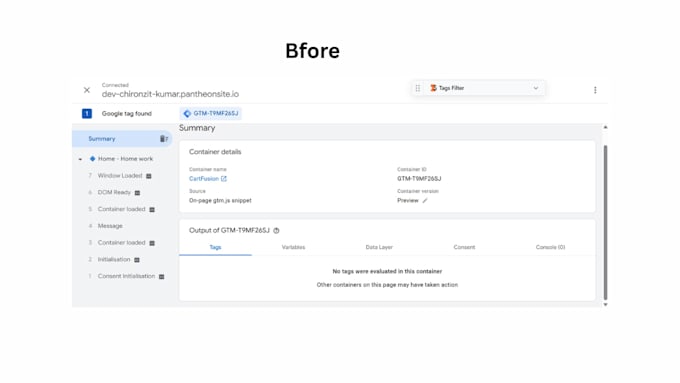Open the three-dot more options menu
The image size is (680, 383).
pyautogui.click(x=595, y=90)
